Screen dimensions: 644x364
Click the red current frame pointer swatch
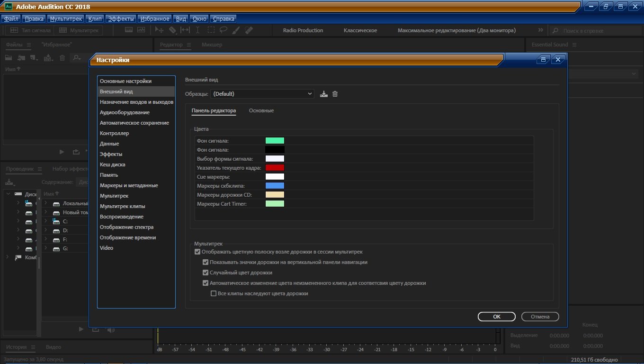[275, 168]
